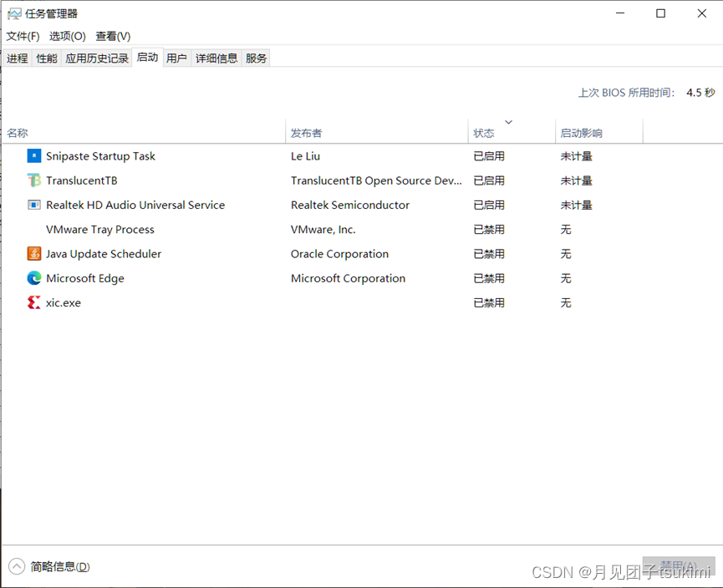Collapse to 简略信息 view using the arrow icon
723x588 pixels.
click(x=17, y=566)
